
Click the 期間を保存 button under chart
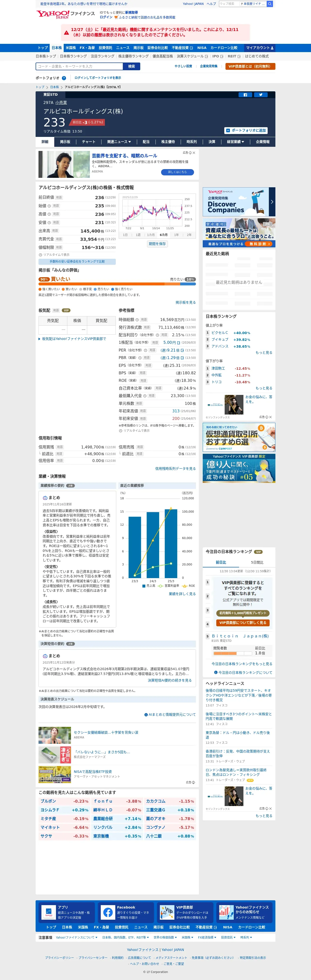click(x=157, y=244)
